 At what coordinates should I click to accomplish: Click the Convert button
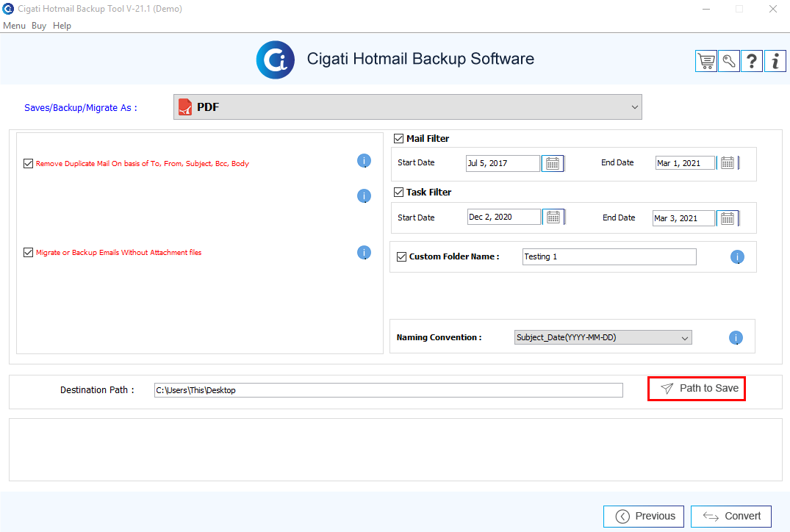pos(731,517)
